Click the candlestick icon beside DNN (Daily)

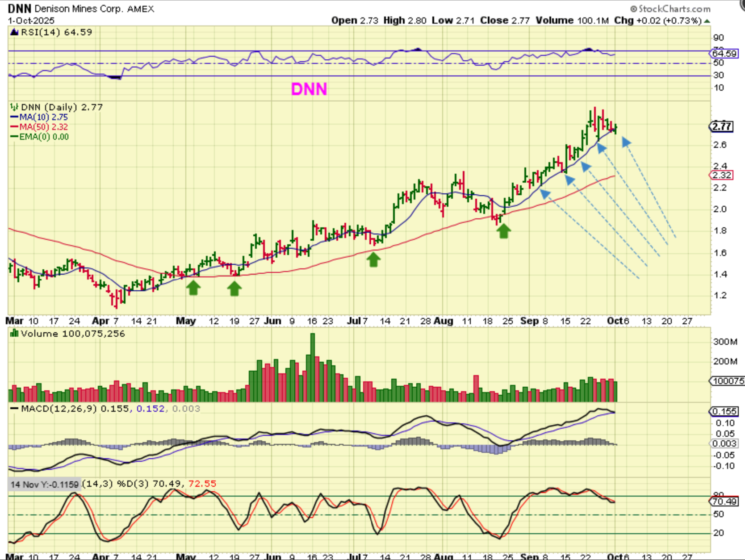[x=14, y=107]
